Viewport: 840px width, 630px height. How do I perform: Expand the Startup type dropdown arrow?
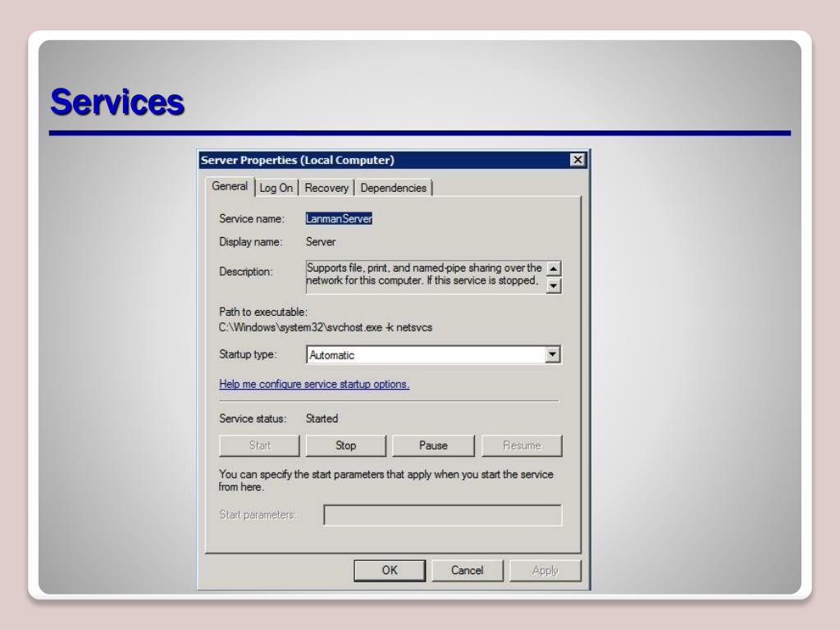[552, 354]
